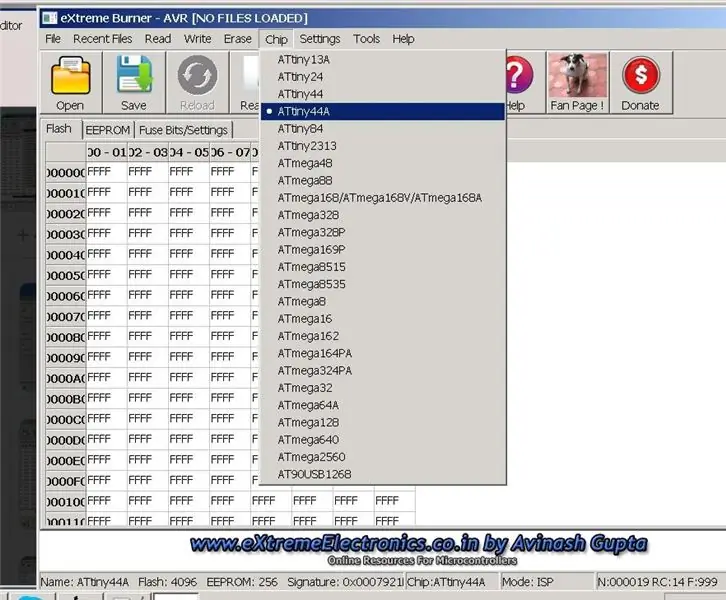Select ATmega2560 from the menu
This screenshot has width=726, height=600.
point(383,457)
